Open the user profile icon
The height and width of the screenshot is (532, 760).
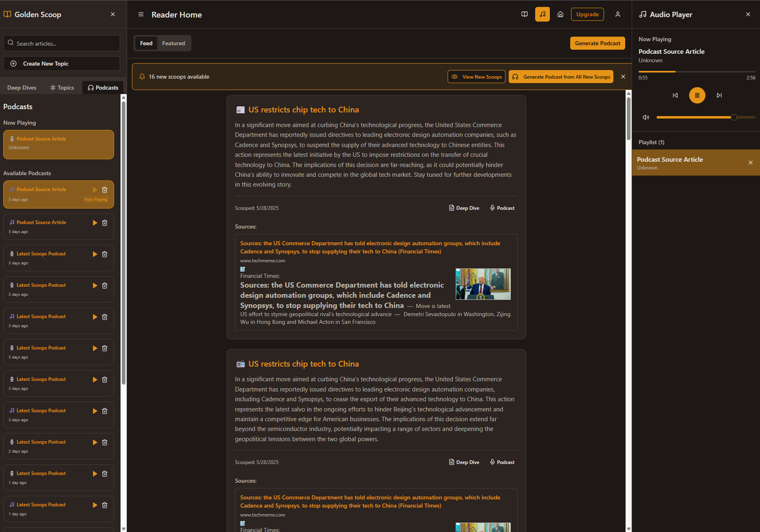pos(618,14)
